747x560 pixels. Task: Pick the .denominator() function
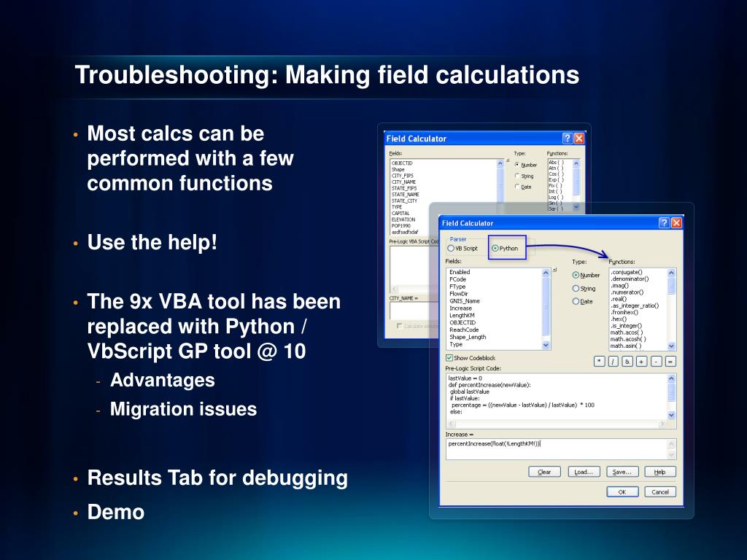pyautogui.click(x=630, y=279)
